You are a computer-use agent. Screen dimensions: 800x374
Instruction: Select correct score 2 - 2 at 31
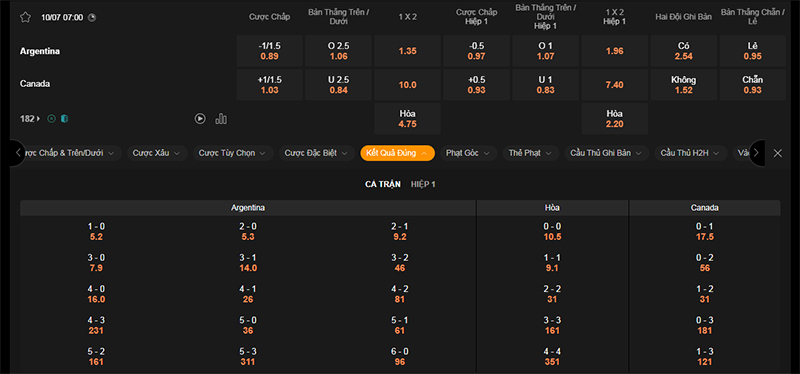(x=553, y=294)
